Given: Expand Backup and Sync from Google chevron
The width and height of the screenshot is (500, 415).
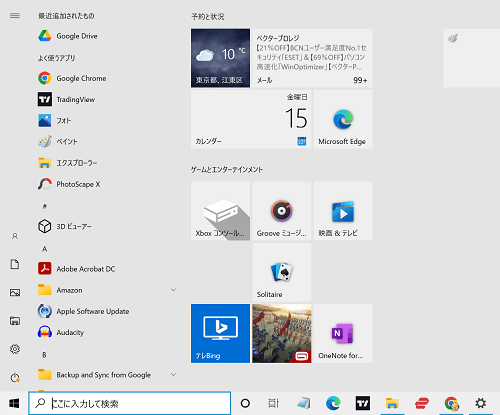Looking at the screenshot, I should tap(173, 375).
